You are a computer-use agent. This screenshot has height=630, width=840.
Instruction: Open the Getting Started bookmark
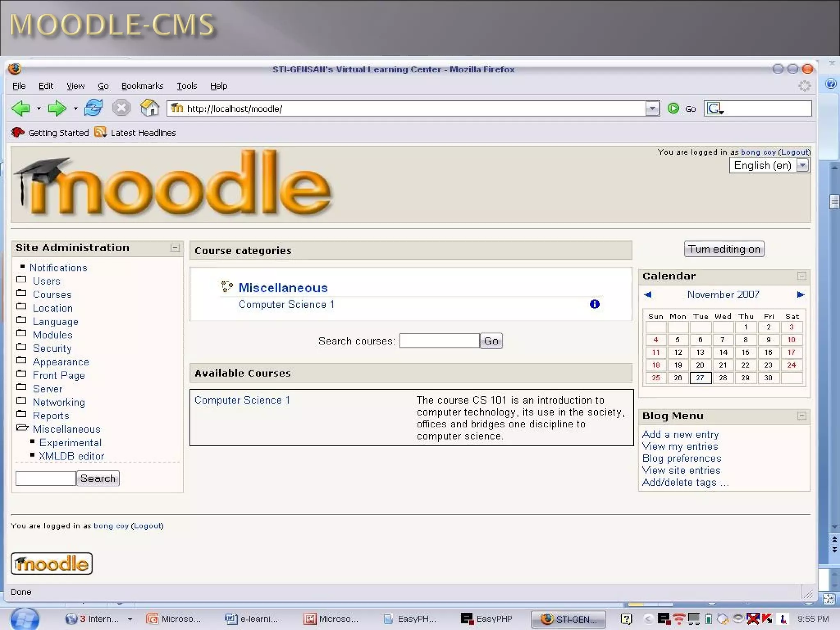pyautogui.click(x=50, y=132)
